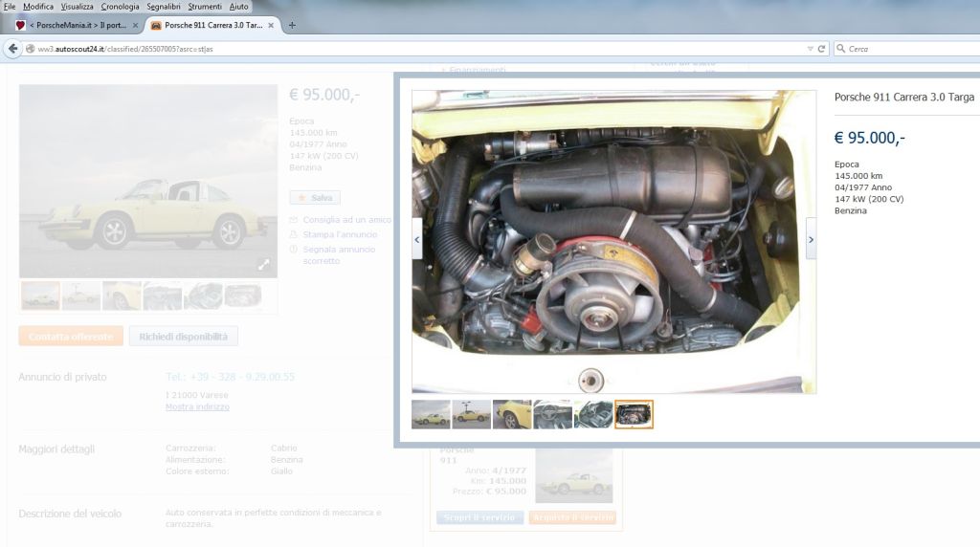Click the Acquista il servizio button
This screenshot has height=547, width=980.
(572, 517)
